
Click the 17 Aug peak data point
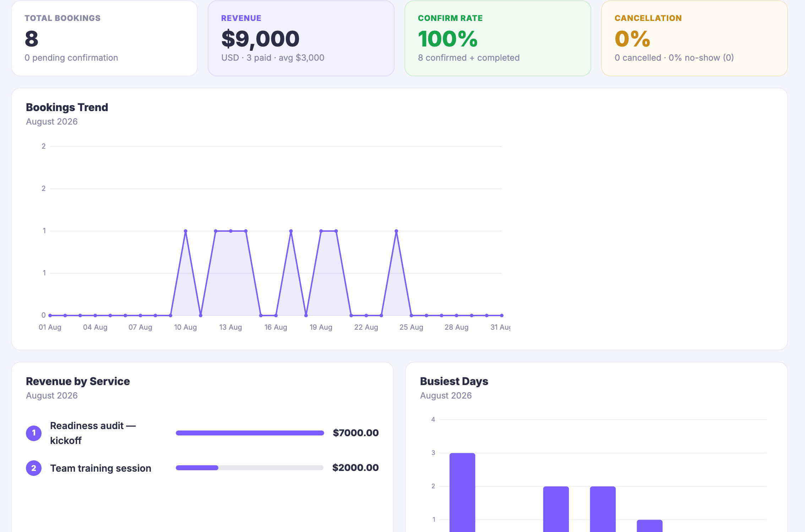click(x=291, y=231)
